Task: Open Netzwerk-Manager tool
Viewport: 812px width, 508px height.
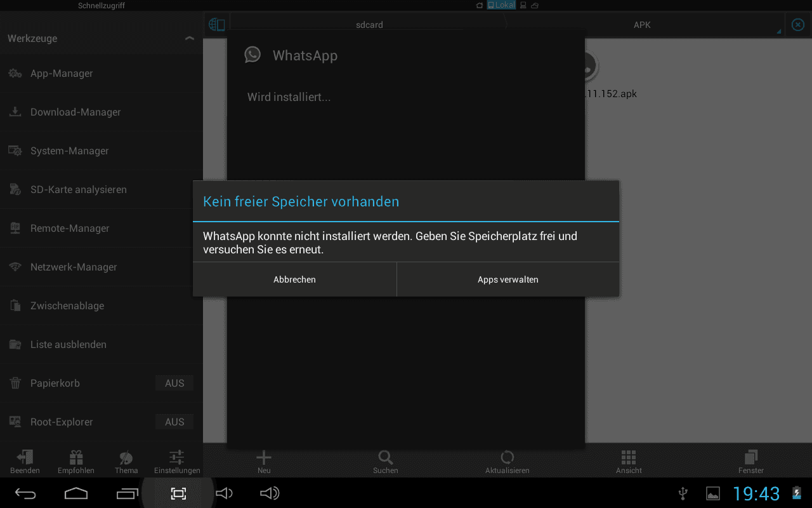Action: pyautogui.click(x=101, y=267)
